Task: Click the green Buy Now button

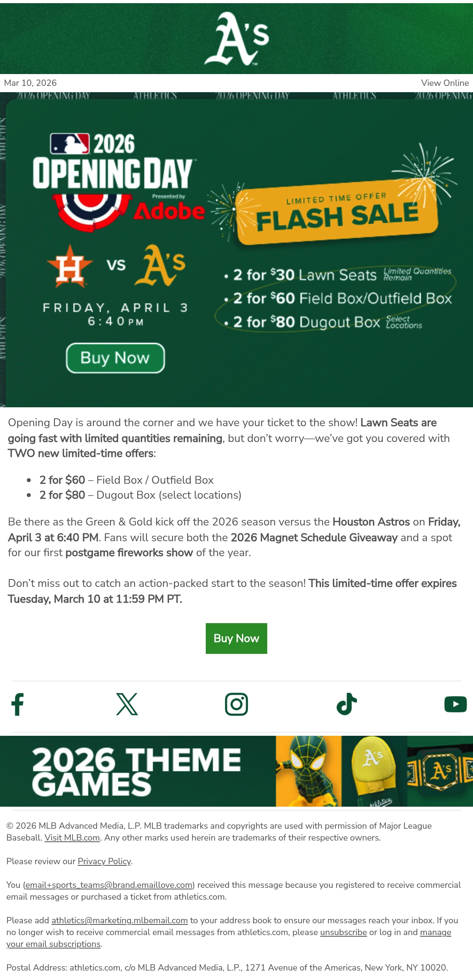Action: [236, 638]
